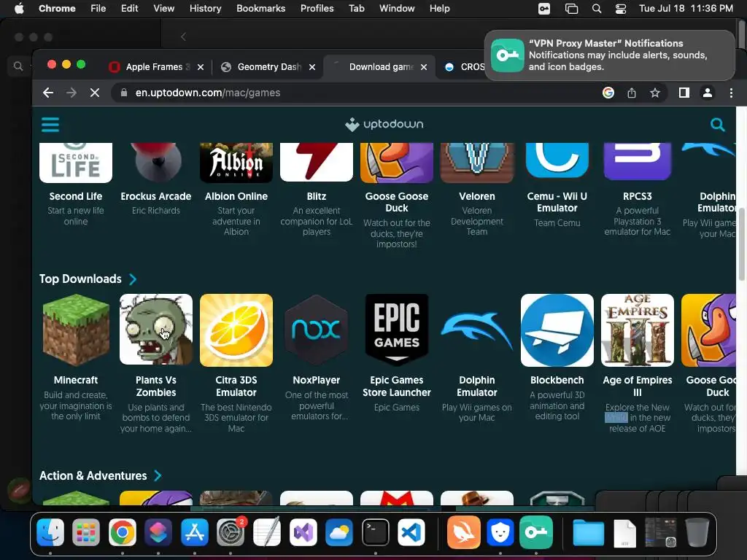
Task: Open the Bookmarks menu
Action: (x=261, y=9)
